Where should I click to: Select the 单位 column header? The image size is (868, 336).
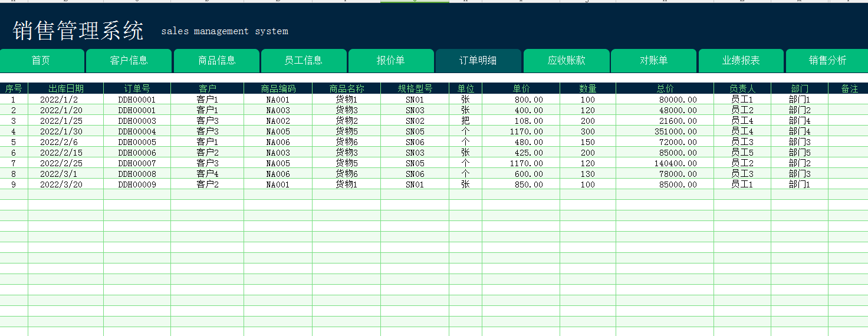point(465,88)
